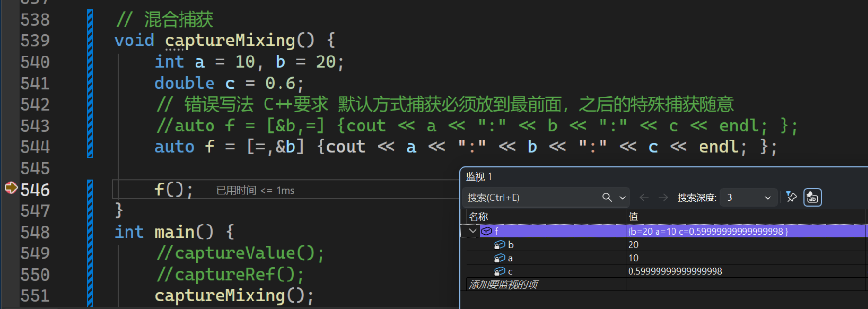Click the locked field icon beside c
868x309 pixels.
[x=500, y=271]
